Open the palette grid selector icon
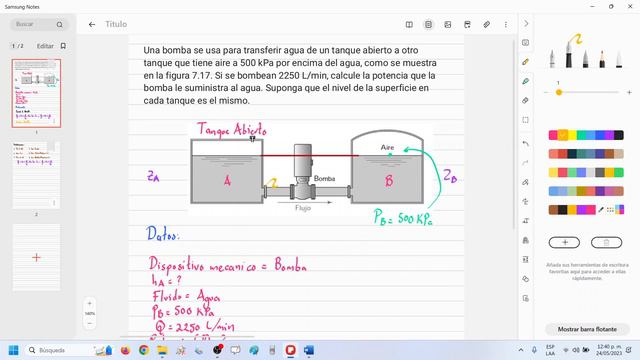 610,210
